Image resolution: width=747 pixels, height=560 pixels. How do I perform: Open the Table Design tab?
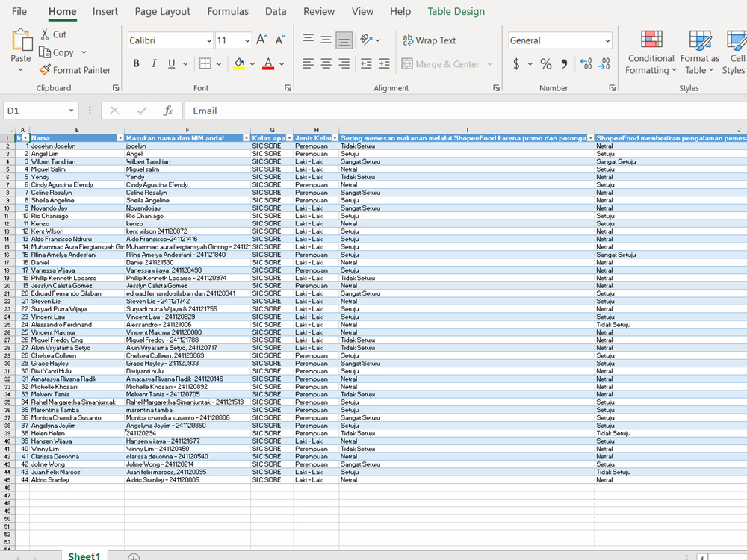(x=456, y=11)
